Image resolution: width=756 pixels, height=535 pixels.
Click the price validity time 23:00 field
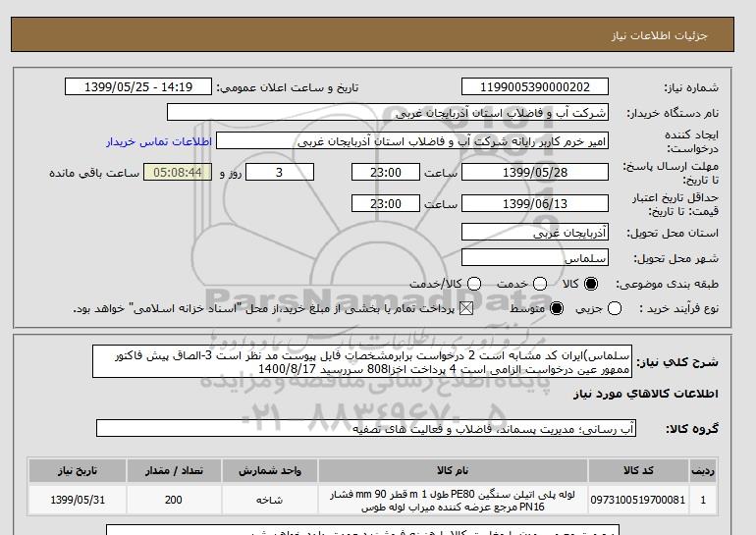point(386,203)
